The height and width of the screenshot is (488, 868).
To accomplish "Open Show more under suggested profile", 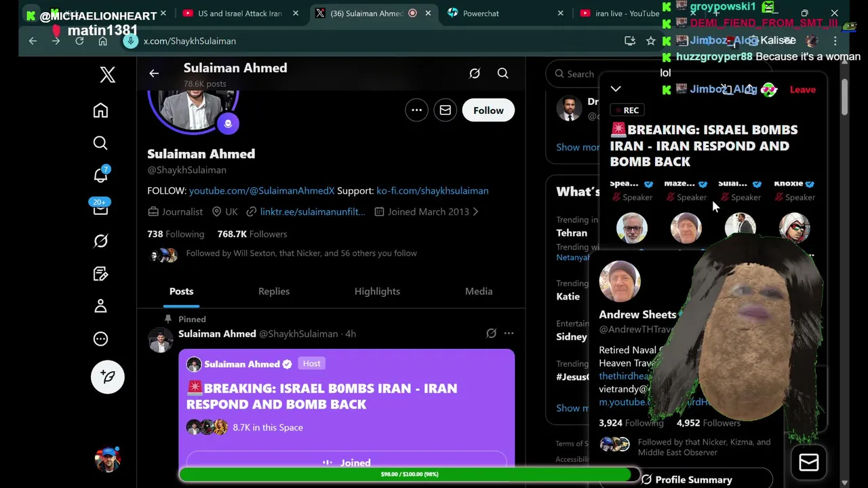I will pos(578,147).
